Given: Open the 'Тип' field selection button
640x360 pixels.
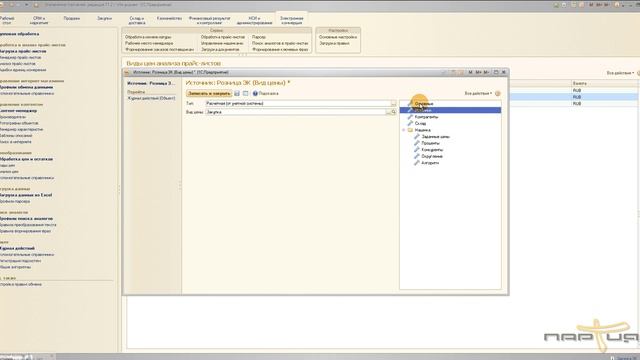Looking at the screenshot, I should pyautogui.click(x=393, y=104).
